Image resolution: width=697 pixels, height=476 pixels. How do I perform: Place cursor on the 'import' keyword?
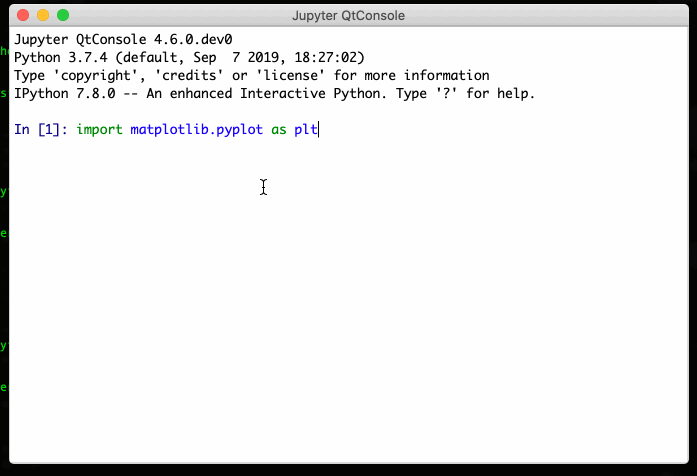(x=100, y=130)
